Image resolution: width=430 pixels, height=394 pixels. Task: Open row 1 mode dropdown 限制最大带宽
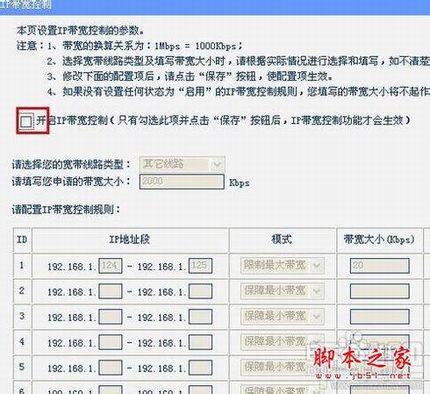[282, 266]
